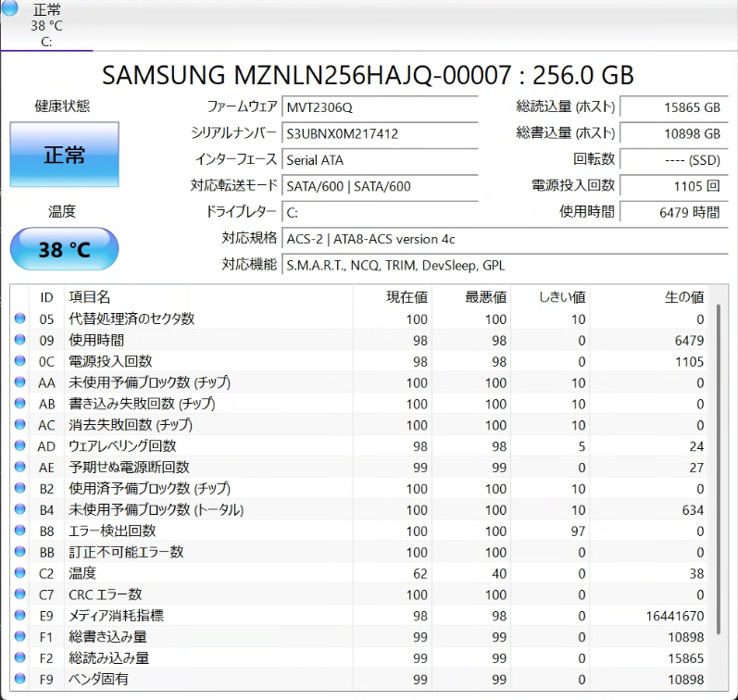
Task: Click the transfer mode field SATA/600 | SATA/600
Action: click(380, 186)
